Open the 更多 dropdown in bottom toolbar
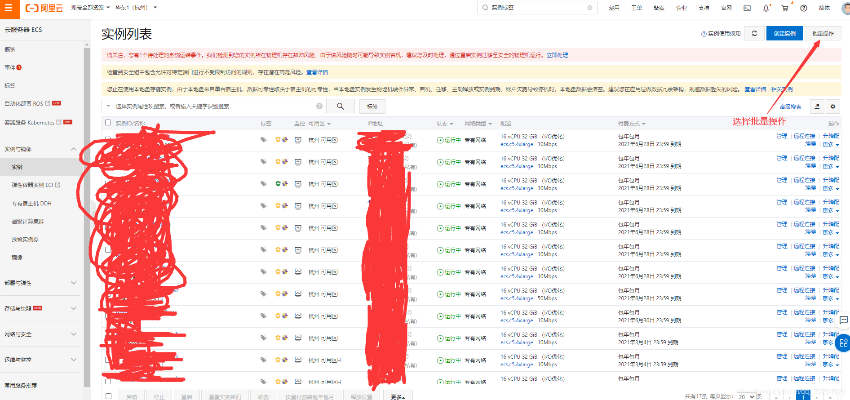This screenshot has width=850, height=400. 397,396
